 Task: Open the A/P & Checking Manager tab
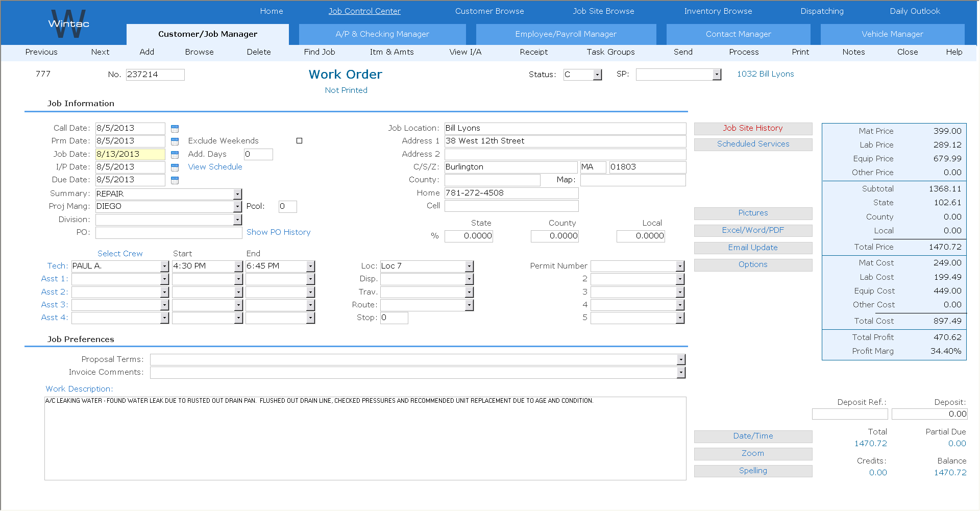(382, 34)
